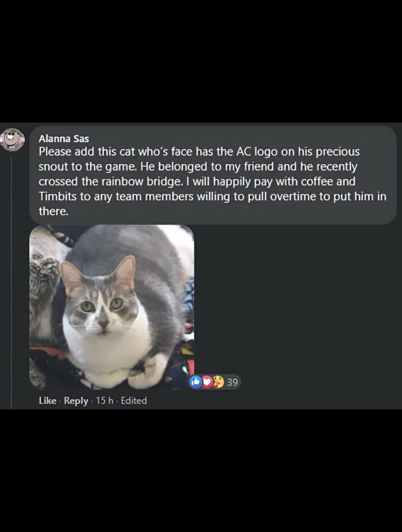
Task: Open Alanna Sas name link
Action: 64,138
